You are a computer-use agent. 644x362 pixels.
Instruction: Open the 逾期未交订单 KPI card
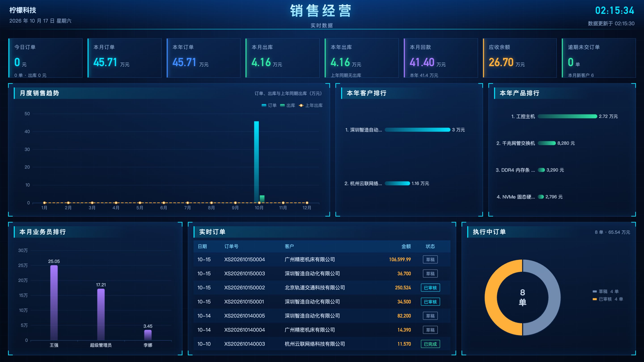(599, 58)
